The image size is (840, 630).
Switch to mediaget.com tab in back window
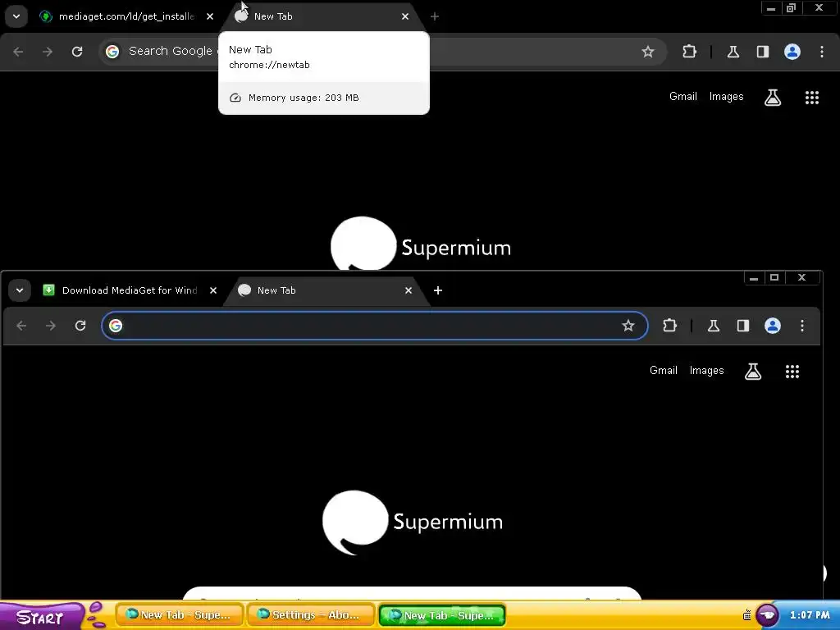pyautogui.click(x=126, y=16)
